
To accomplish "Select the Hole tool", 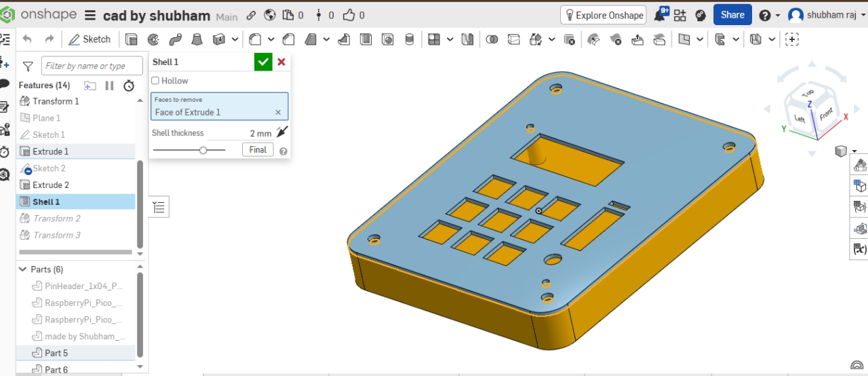I will click(x=387, y=39).
